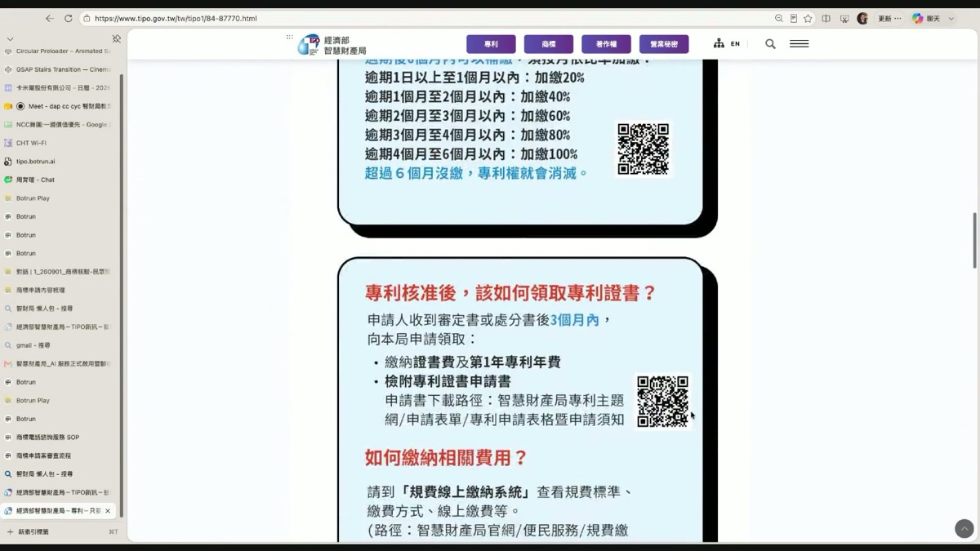Switch to 對話 | 1_260901_商標核駁 tab
Viewport: 980px width, 551px height.
click(59, 271)
